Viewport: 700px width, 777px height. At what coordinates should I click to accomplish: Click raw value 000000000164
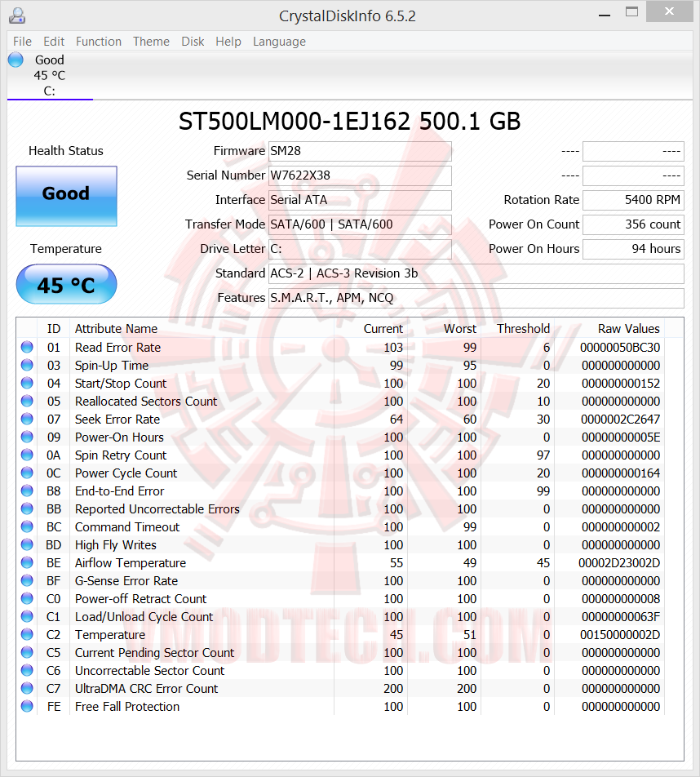click(621, 473)
